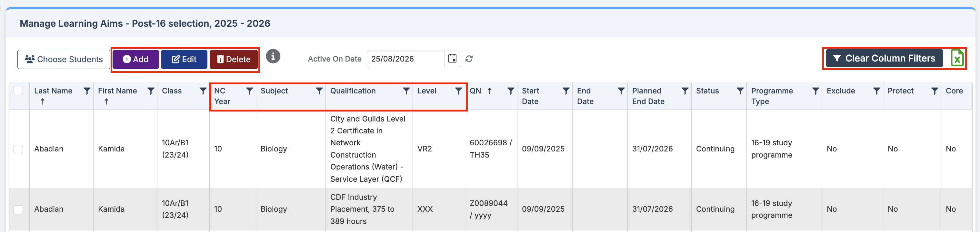Focus the Active On Date input field

coord(405,59)
